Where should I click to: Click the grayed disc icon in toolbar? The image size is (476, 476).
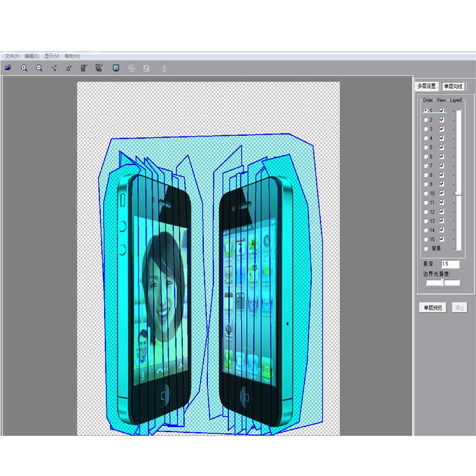click(x=131, y=68)
